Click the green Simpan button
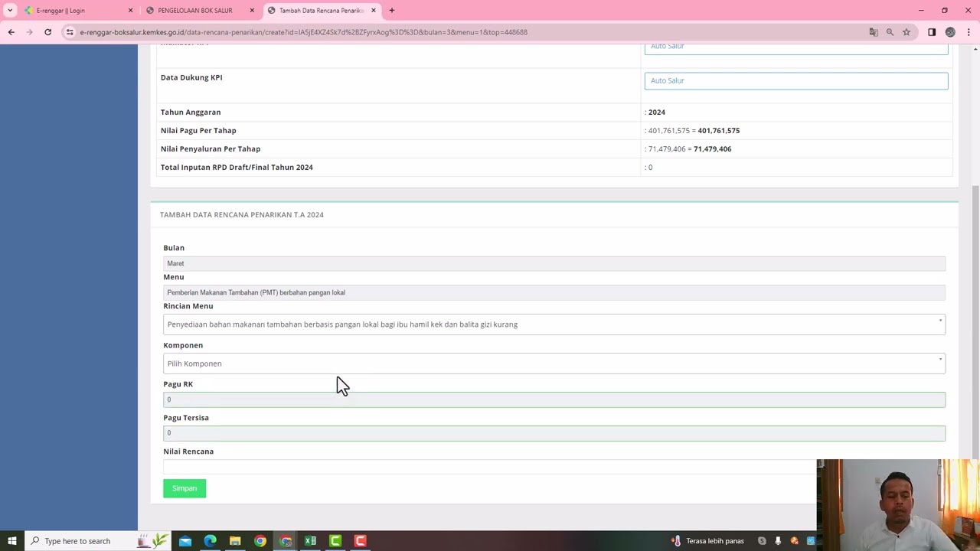 pyautogui.click(x=185, y=488)
